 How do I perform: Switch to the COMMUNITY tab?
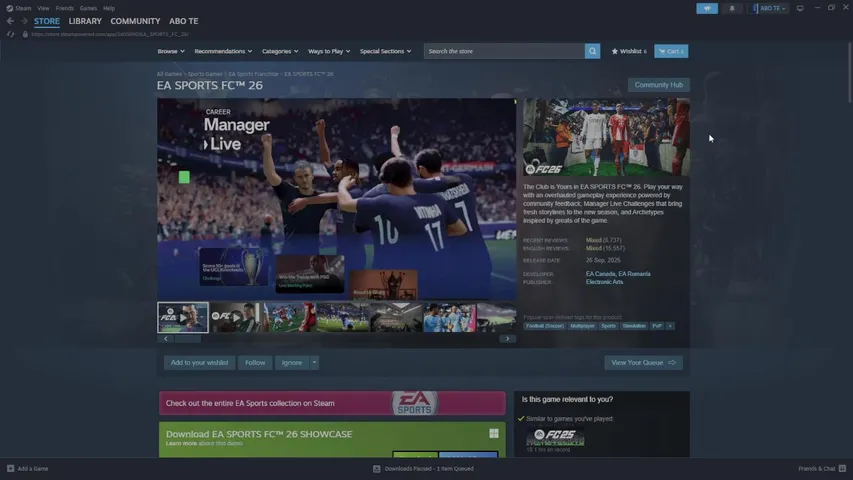coord(135,21)
